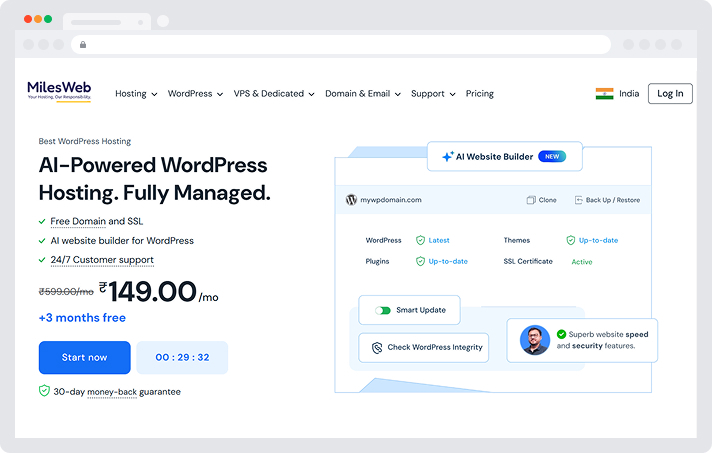Screen dimensions: 712x453
Task: Click the Clone link
Action: pyautogui.click(x=541, y=200)
